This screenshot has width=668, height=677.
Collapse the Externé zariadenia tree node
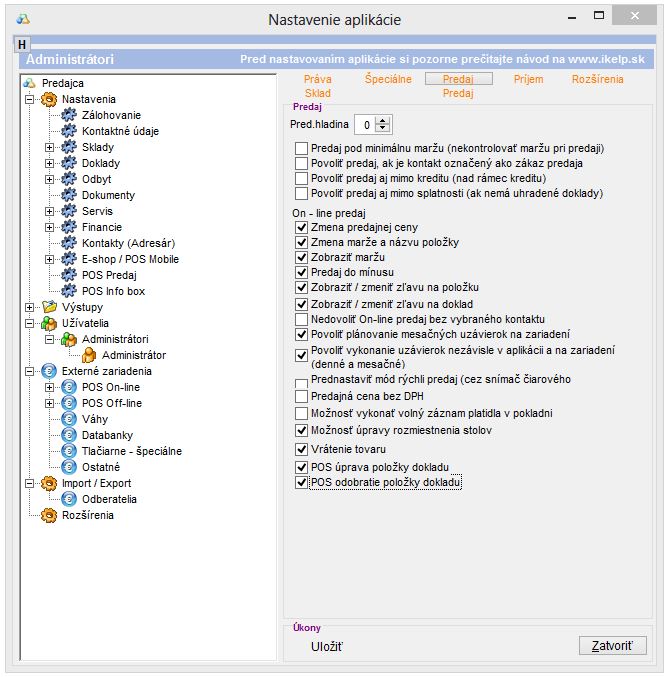(x=30, y=371)
